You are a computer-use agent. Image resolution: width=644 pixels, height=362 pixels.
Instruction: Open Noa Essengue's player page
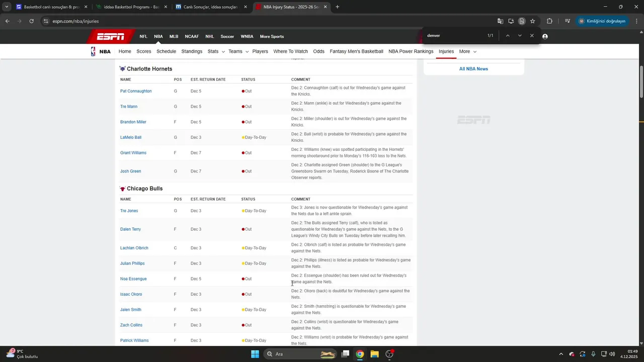(133, 279)
